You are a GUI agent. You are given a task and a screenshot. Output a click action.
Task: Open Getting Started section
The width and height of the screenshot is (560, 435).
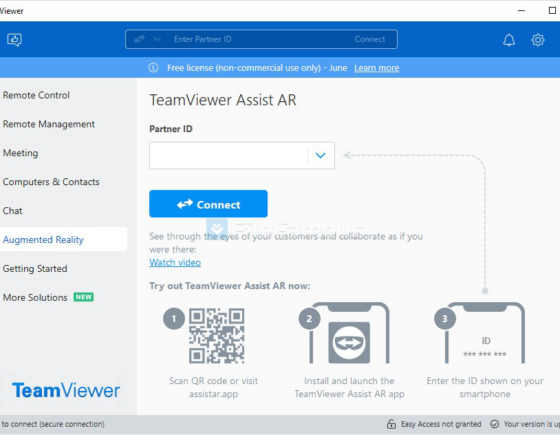point(35,268)
